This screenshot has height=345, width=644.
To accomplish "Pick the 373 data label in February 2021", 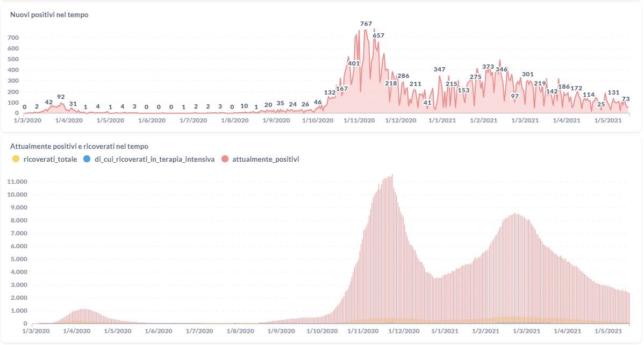I will 488,67.
